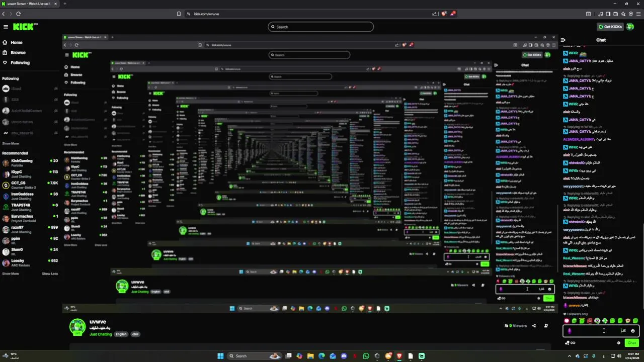The height and width of the screenshot is (362, 644).
Task: Open IronGoddess recommended channel
Action: (x=30, y=196)
